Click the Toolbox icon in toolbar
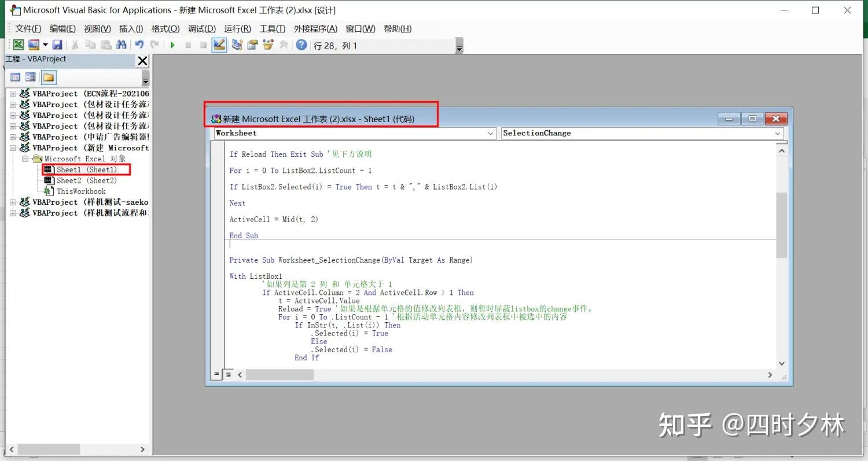 pyautogui.click(x=284, y=45)
